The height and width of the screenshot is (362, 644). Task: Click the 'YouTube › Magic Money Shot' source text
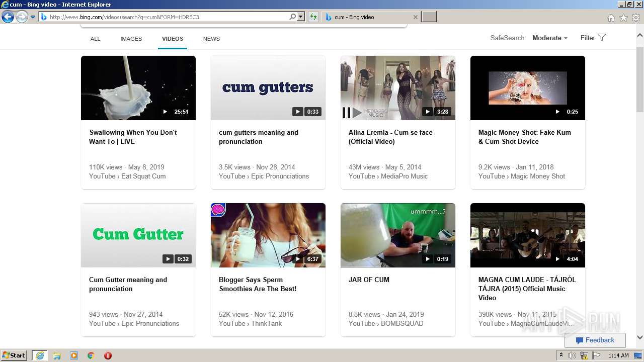tap(522, 176)
